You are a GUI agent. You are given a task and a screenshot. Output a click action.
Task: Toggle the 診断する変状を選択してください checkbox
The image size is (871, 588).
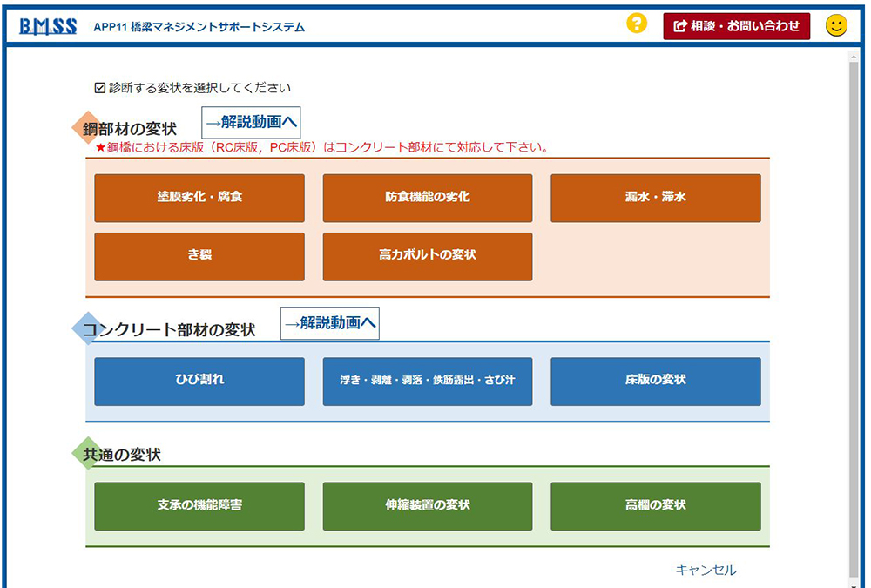[x=101, y=87]
